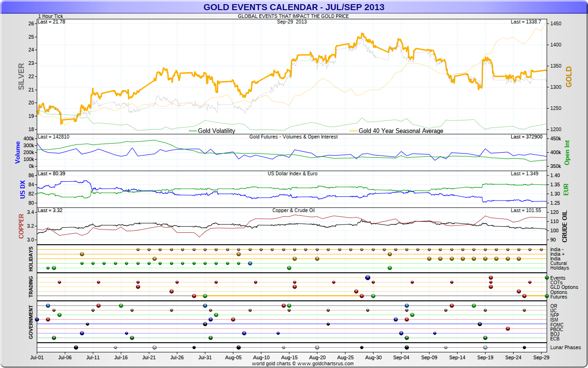Click the Lunar Phases row label
This screenshot has width=588, height=368.
565,347
